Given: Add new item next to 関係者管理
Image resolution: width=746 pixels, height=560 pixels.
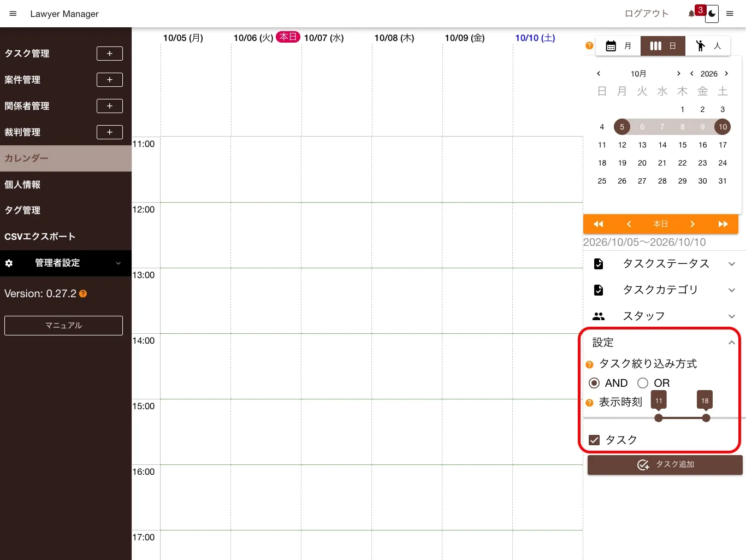Looking at the screenshot, I should (x=110, y=106).
